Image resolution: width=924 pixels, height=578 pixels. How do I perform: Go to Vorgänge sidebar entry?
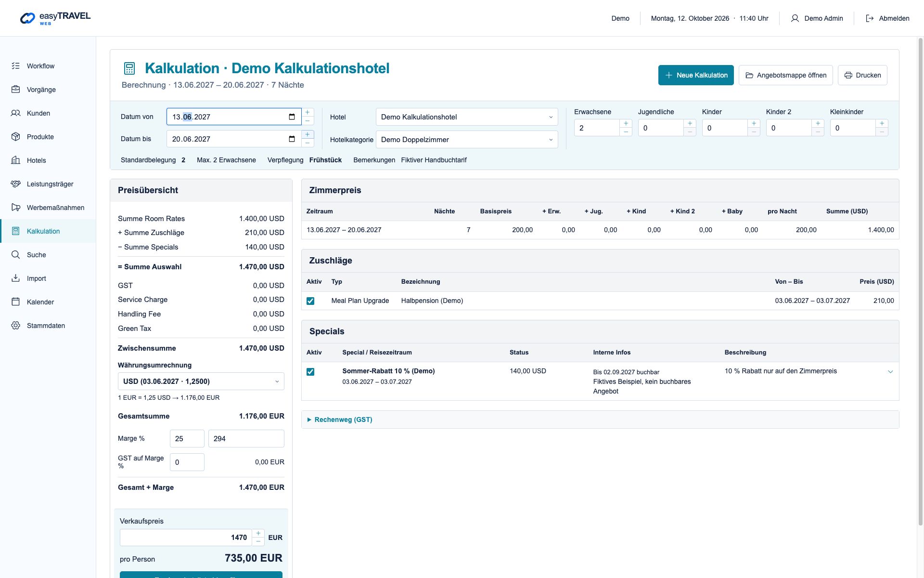48,90
